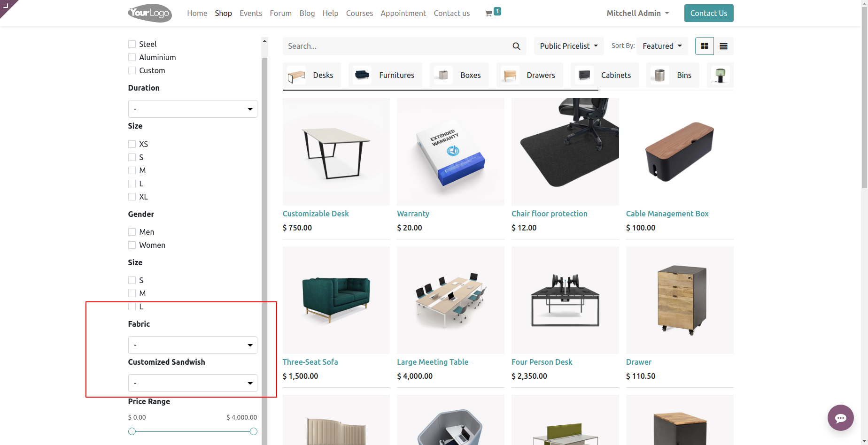This screenshot has width=868, height=445.
Task: Open the Cable Management Box product
Action: coord(667,214)
